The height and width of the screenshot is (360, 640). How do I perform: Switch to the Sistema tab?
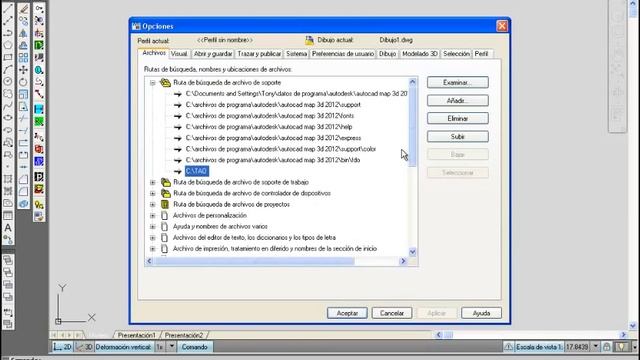pos(296,54)
